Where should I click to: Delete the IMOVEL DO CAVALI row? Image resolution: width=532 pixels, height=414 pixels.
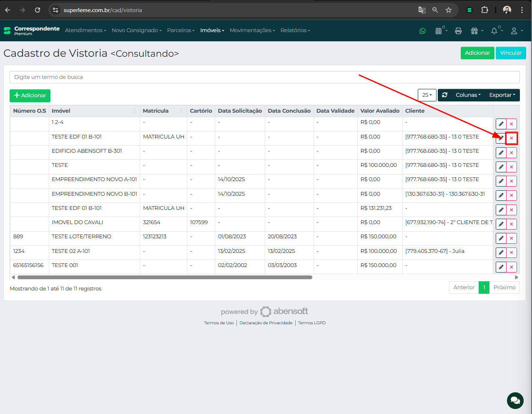click(x=511, y=224)
